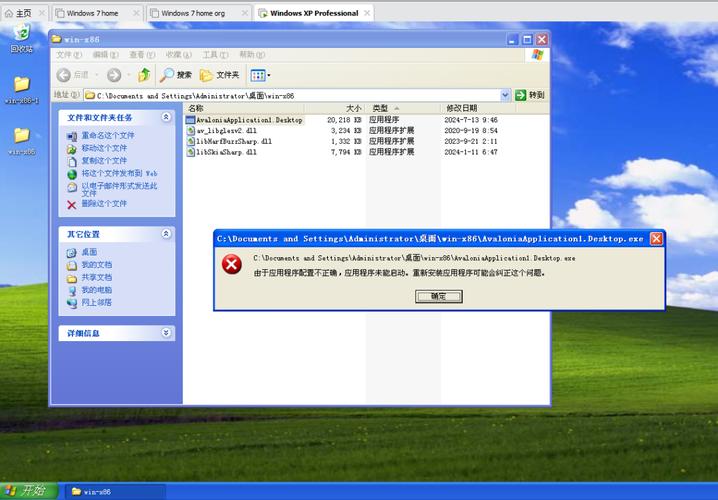The image size is (718, 500).
Task: Open the View (查看) menu
Action: [142, 55]
